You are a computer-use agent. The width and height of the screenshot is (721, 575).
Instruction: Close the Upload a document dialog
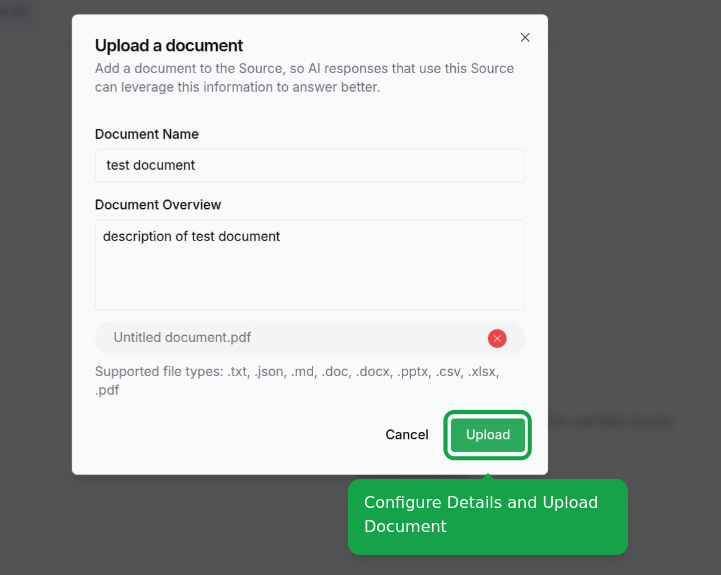525,37
